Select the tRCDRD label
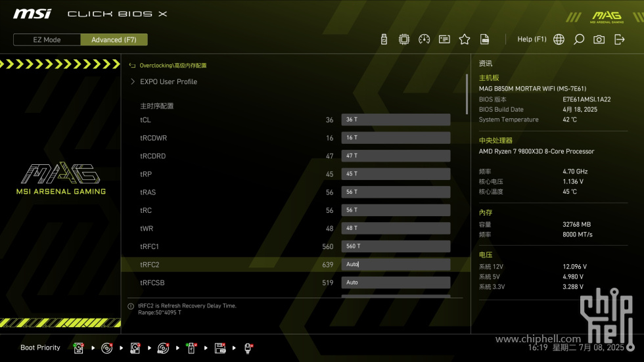644x362 pixels. pos(152,156)
